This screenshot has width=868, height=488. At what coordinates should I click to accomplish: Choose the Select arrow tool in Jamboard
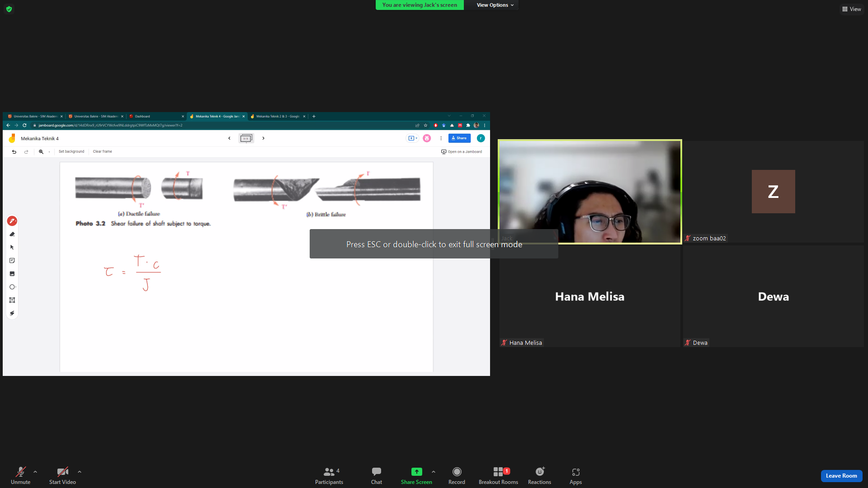(x=12, y=247)
